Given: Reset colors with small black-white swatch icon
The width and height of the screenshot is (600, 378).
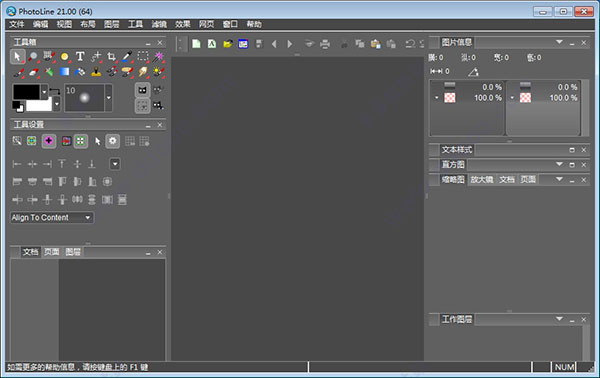Looking at the screenshot, I should (18, 106).
